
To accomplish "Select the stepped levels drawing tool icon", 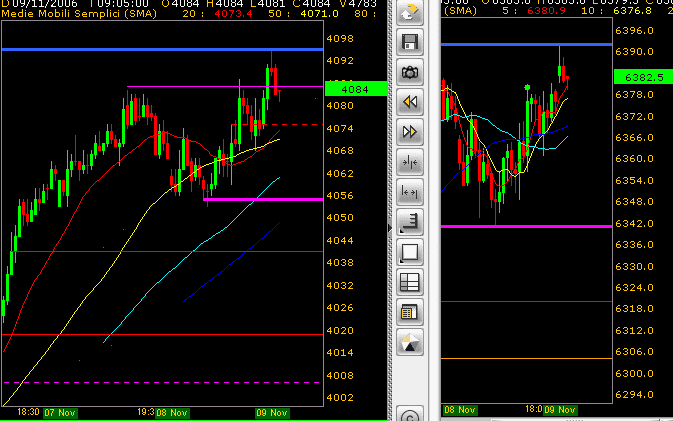I will 410,222.
